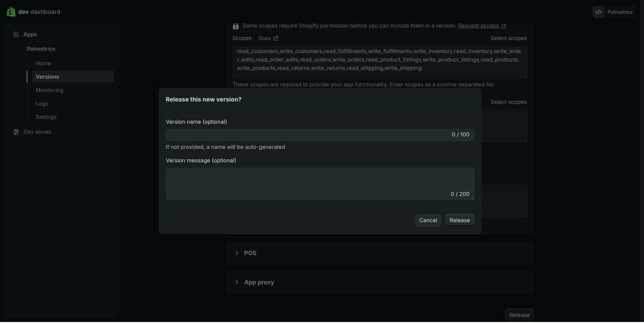Image resolution: width=644 pixels, height=323 pixels.
Task: Navigate to Home in the sidebar
Action: click(43, 63)
